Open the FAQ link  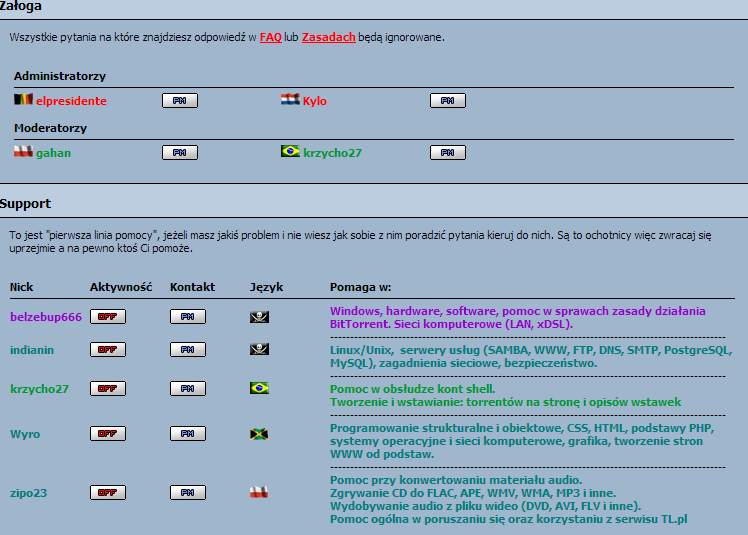[270, 37]
